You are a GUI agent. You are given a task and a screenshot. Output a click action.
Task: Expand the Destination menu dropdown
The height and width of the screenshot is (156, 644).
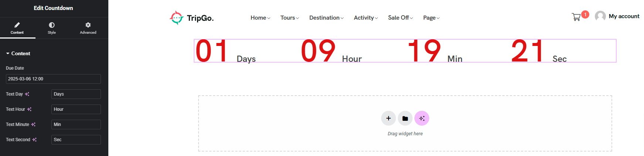coord(326,18)
